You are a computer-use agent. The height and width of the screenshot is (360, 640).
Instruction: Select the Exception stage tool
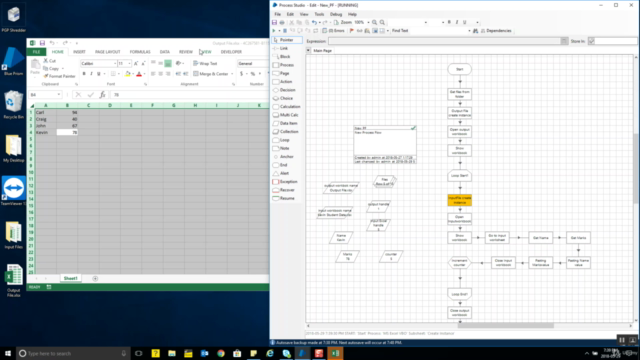(285, 182)
